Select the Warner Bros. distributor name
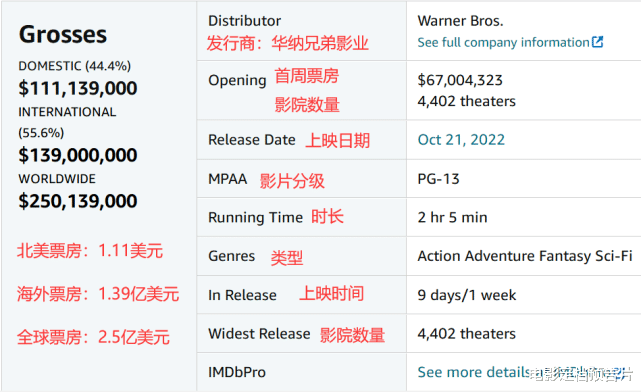The image size is (641, 392). (460, 21)
